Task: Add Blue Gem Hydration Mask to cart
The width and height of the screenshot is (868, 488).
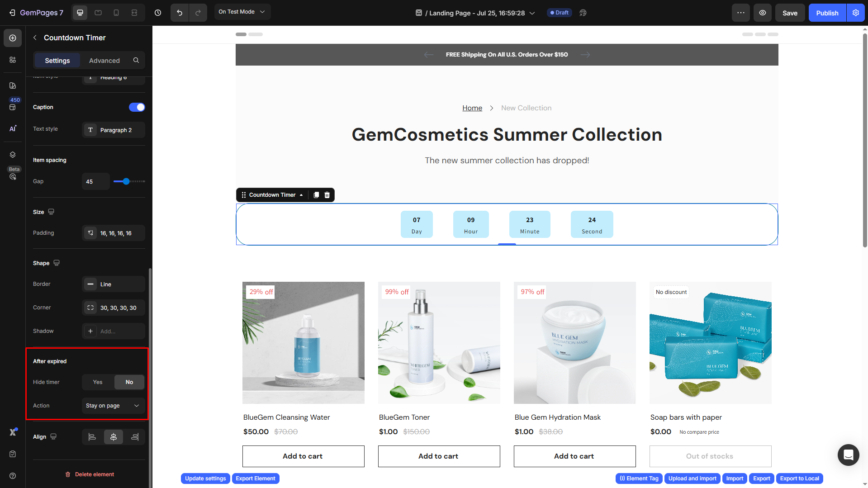Action: point(574,456)
